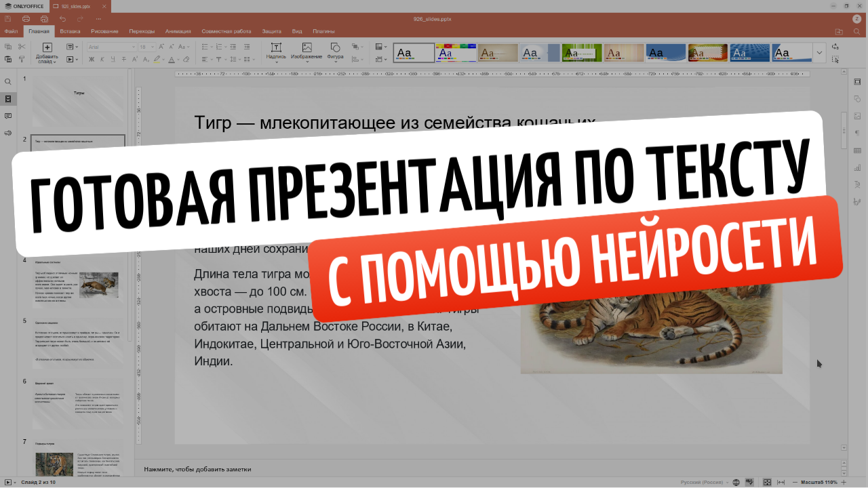Switch to the Анимация tab
The width and height of the screenshot is (868, 488).
point(178,31)
